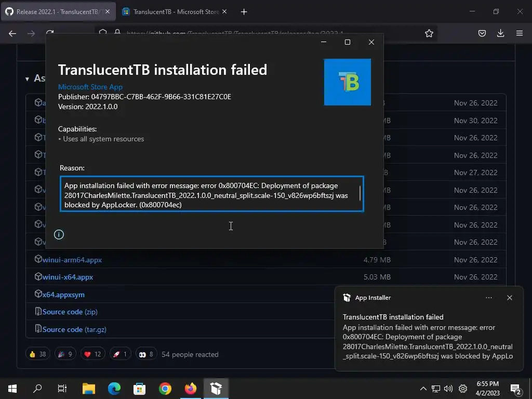Click the Nov 30, 2022 date
This screenshot has width=532, height=399.
(476, 121)
